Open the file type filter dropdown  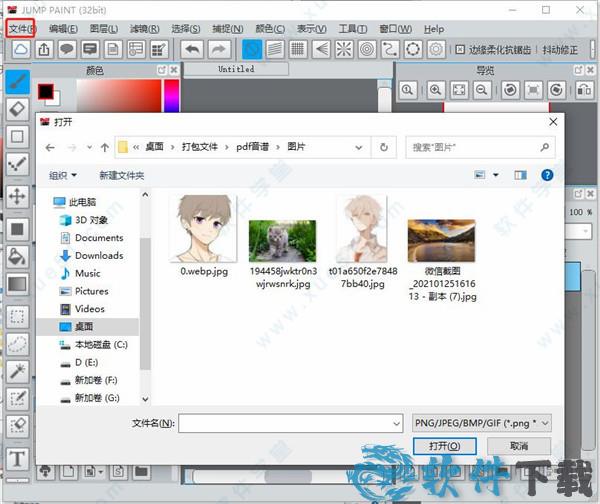point(481,423)
